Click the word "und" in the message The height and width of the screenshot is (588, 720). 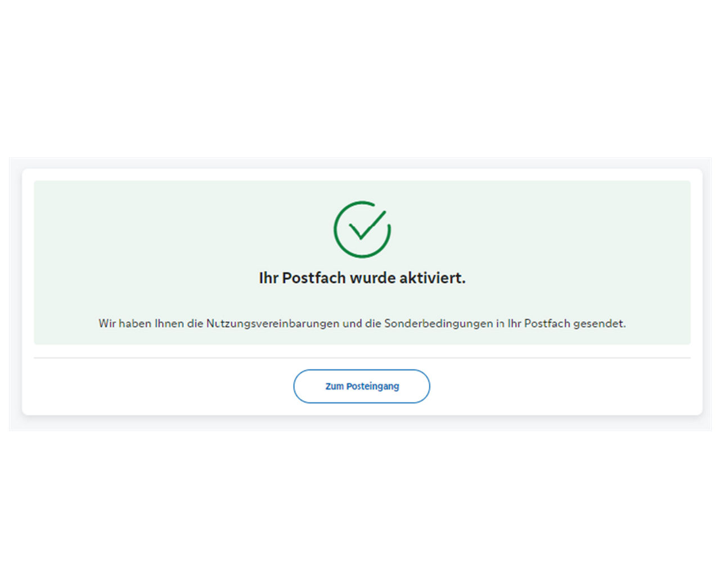(x=352, y=323)
